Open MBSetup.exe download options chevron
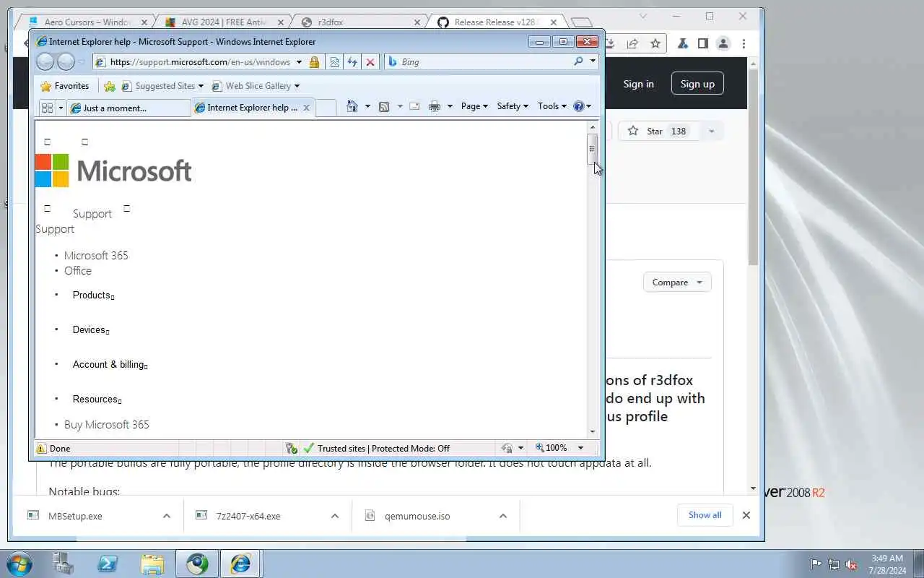The image size is (924, 578). pos(167,516)
